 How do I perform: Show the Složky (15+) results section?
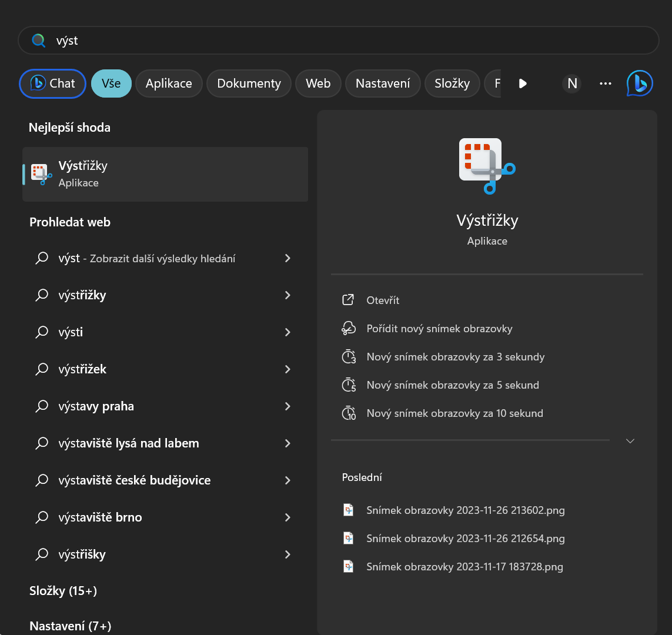click(x=63, y=591)
